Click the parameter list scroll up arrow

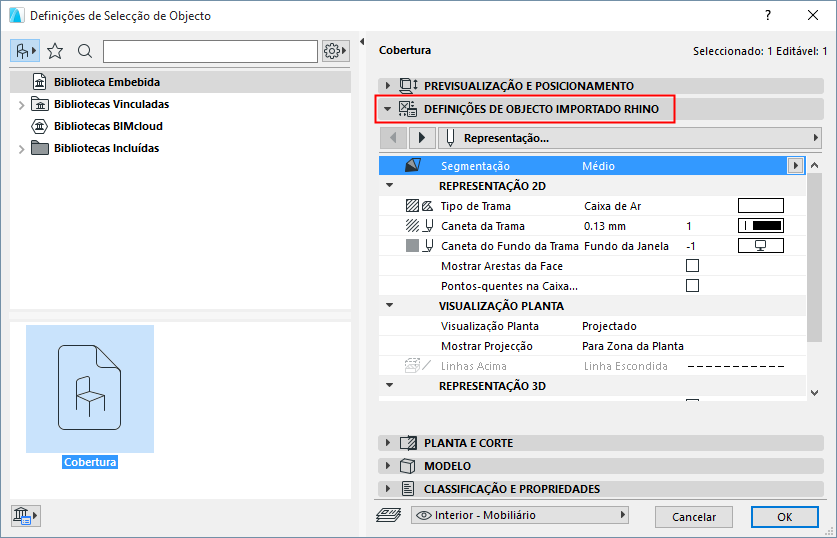(815, 165)
